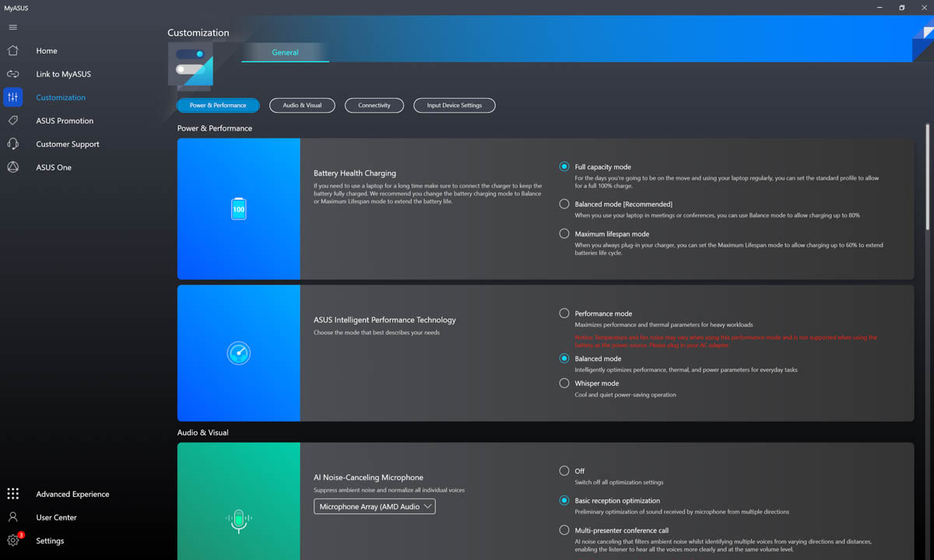Click the green microphone icon
The height and width of the screenshot is (560, 934).
238,520
